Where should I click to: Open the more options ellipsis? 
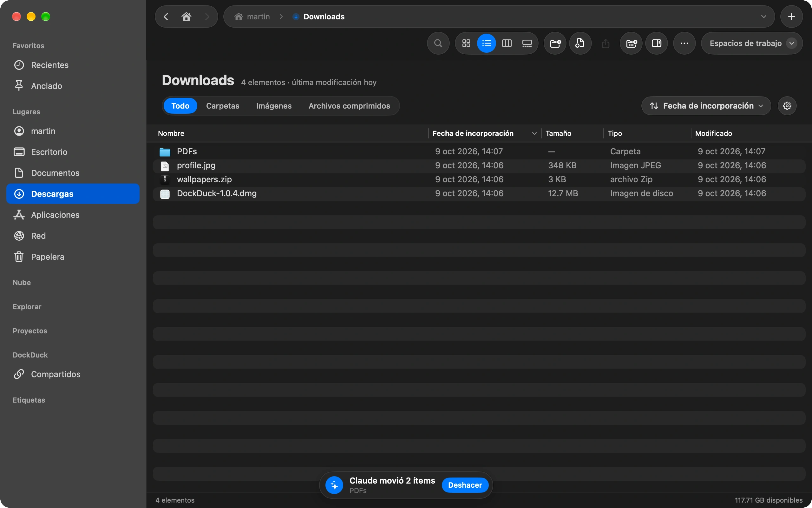click(684, 43)
